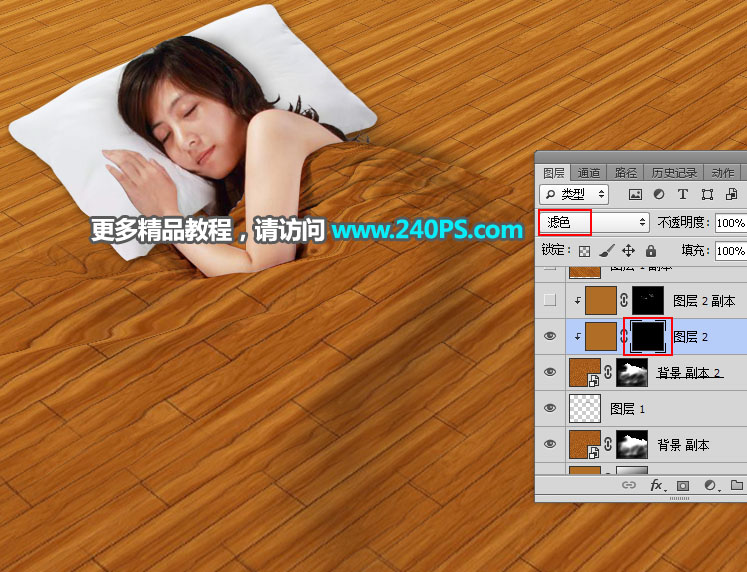Filter layers by smart object icon
Screen dimensions: 747x572
(731, 194)
